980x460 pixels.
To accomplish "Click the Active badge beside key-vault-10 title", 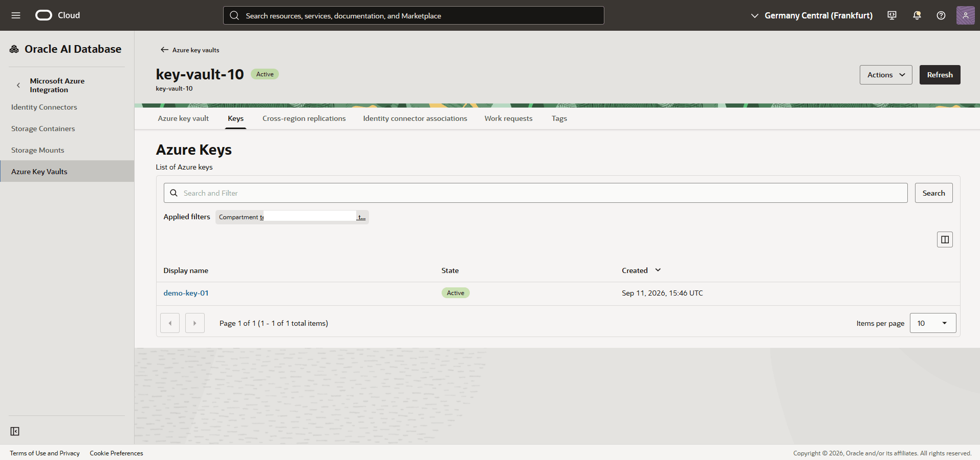I will pyautogui.click(x=265, y=74).
